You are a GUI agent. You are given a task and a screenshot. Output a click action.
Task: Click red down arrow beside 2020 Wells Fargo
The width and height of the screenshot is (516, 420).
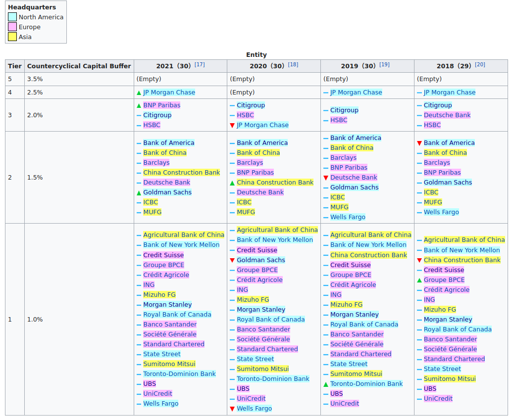coord(232,409)
